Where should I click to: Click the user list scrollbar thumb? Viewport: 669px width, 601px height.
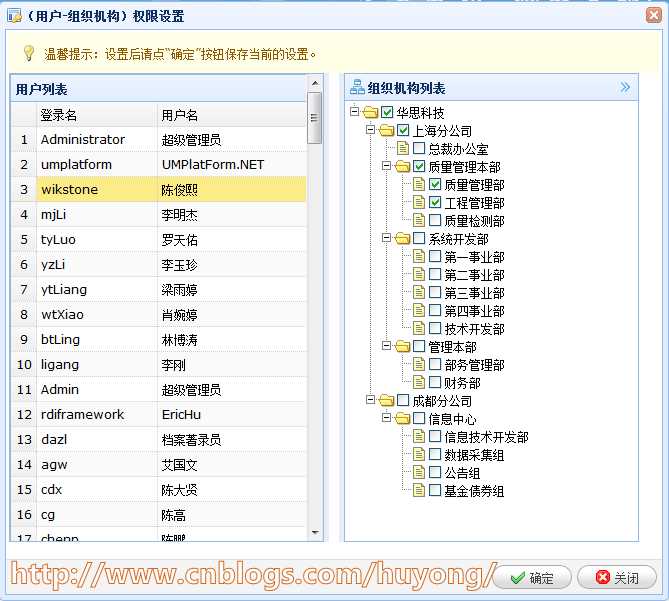point(315,118)
